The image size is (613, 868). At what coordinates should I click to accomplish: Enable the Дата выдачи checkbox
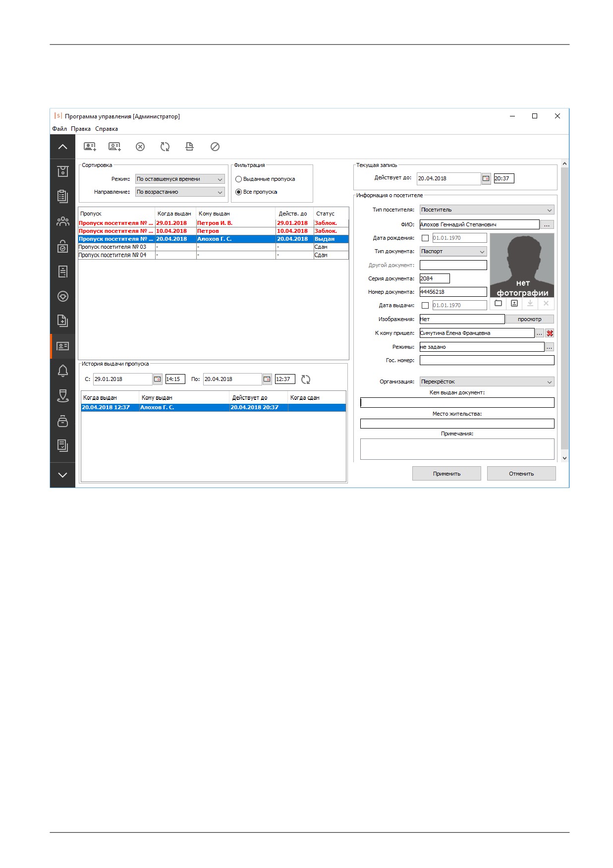pos(425,305)
